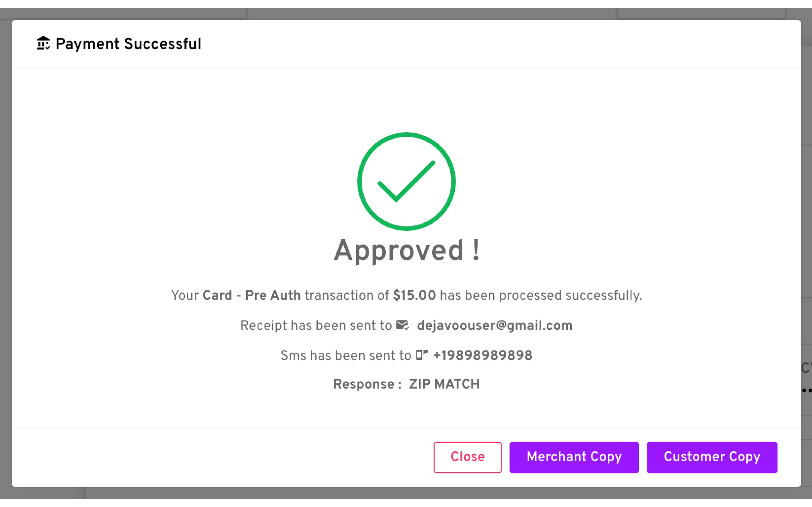Click the mobile phone SMS icon
This screenshot has width=812, height=507.
click(422, 355)
